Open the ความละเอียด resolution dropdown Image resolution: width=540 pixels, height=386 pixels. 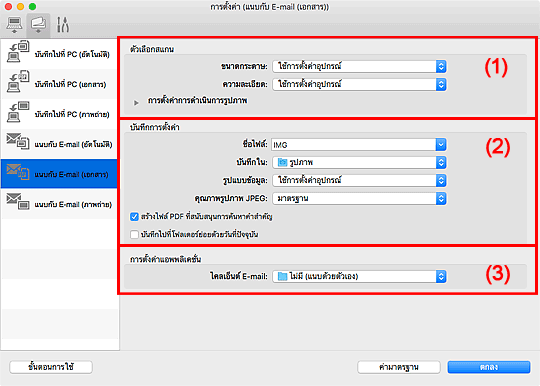pos(359,84)
